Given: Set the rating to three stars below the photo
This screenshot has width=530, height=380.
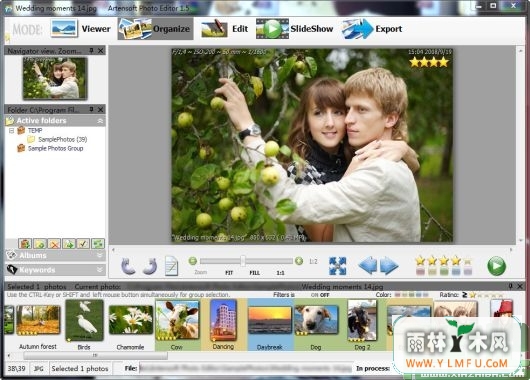Looking at the screenshot, I should (444, 260).
